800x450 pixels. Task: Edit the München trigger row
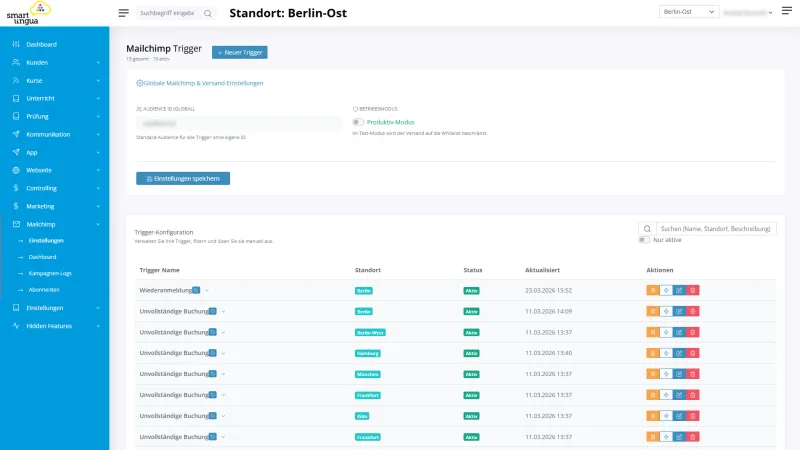coord(679,374)
